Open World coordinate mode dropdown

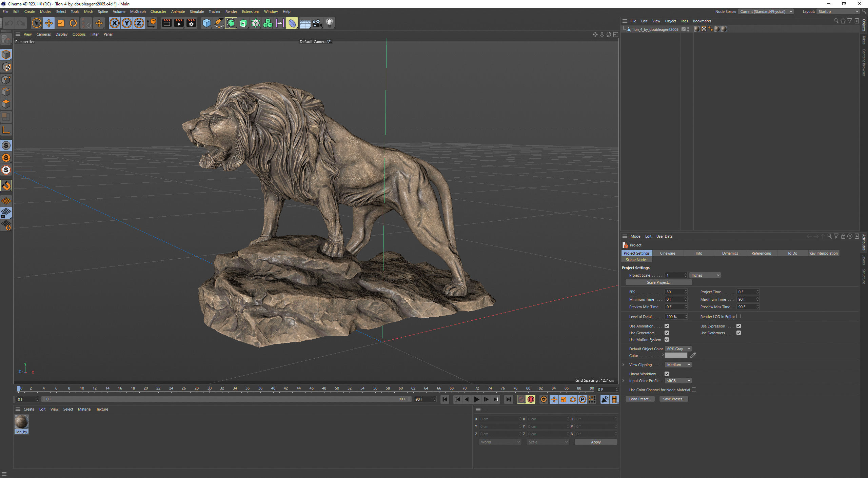pyautogui.click(x=500, y=442)
